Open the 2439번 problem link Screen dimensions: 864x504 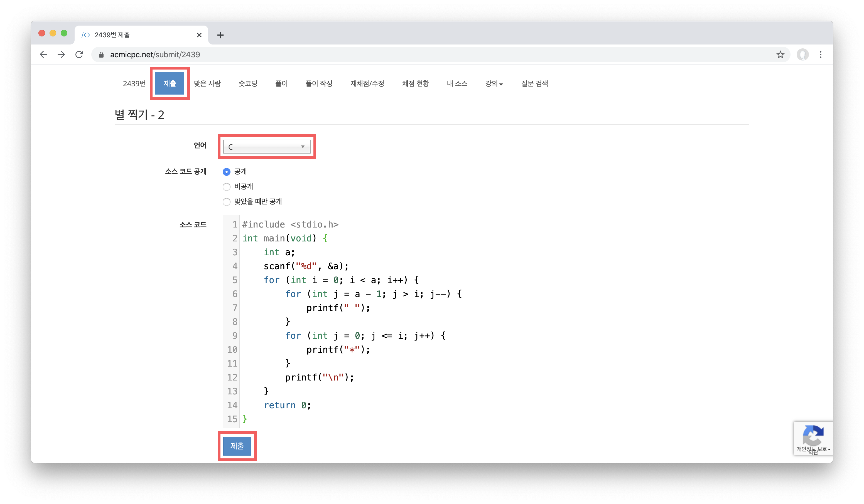click(x=134, y=84)
